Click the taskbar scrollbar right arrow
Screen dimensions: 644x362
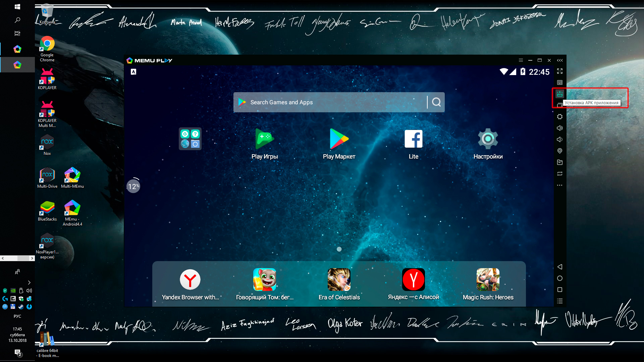tap(32, 258)
